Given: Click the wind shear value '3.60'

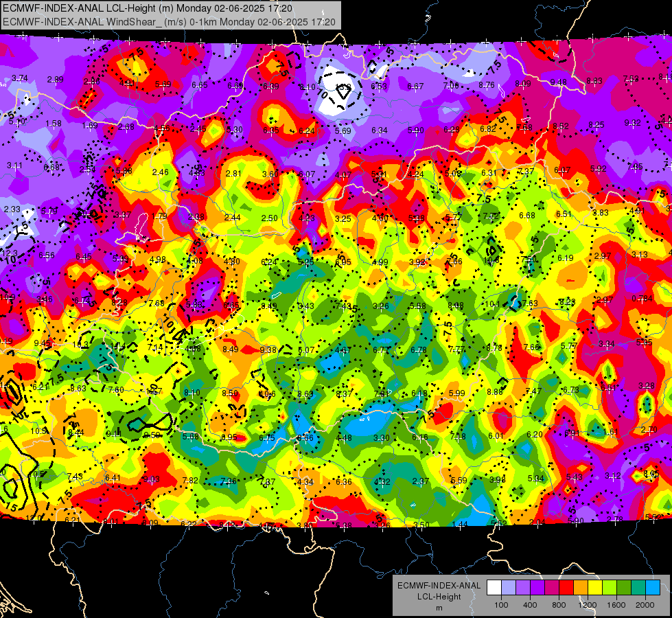Looking at the screenshot, I should pos(270,174).
